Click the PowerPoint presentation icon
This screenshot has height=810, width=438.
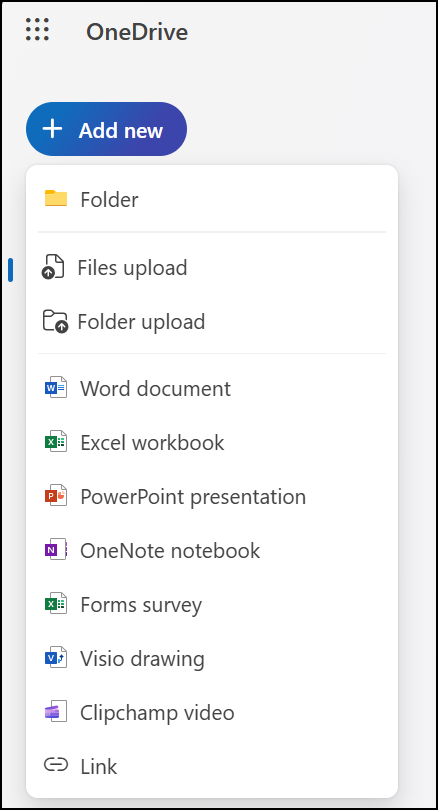56,495
